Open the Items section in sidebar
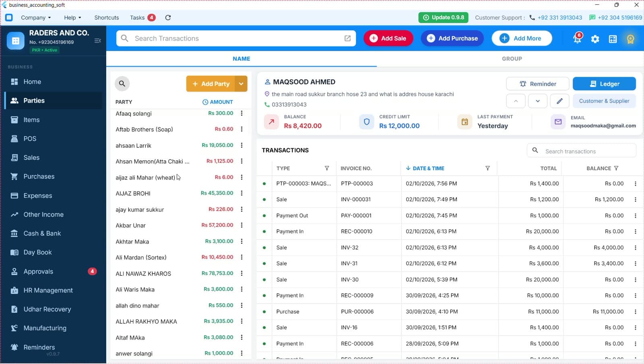 tap(53, 120)
